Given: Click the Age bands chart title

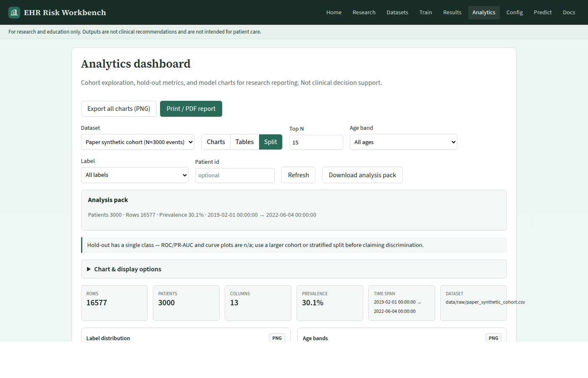Looking at the screenshot, I should tap(315, 338).
